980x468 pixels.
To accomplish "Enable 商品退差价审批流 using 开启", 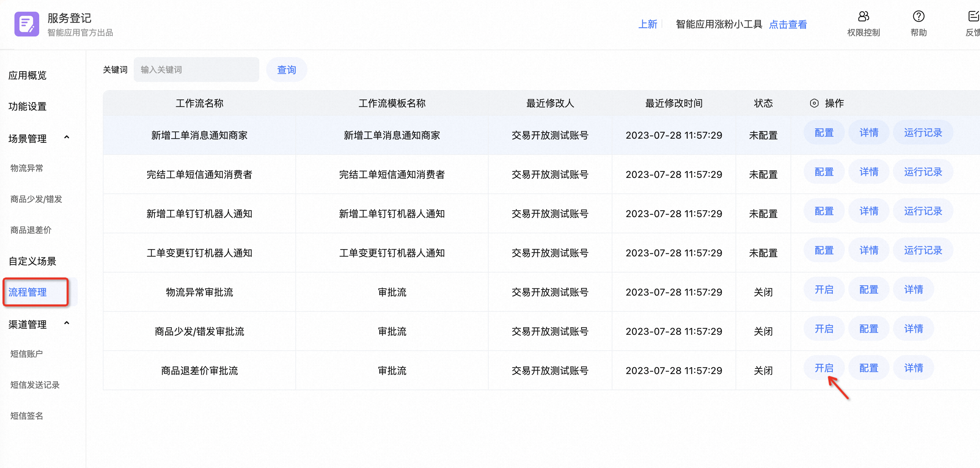I will 824,368.
